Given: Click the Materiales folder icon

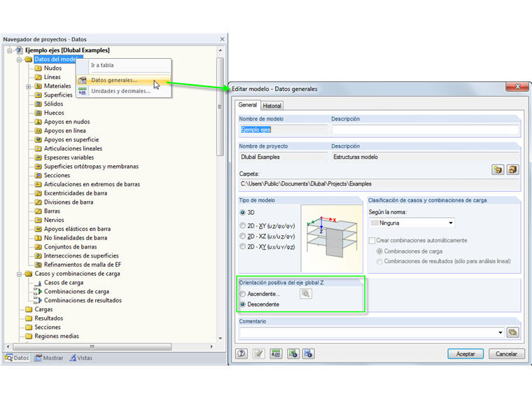Looking at the screenshot, I should 38,86.
